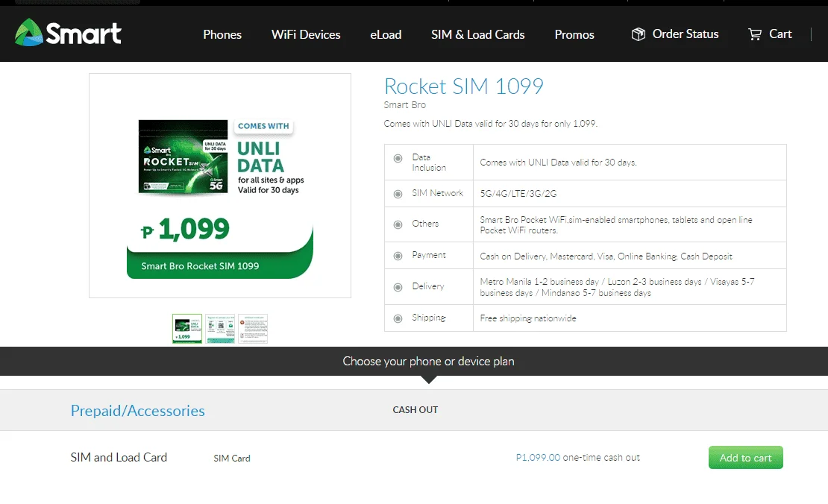Open the shopping cart icon
The image size is (828, 504).
[755, 34]
